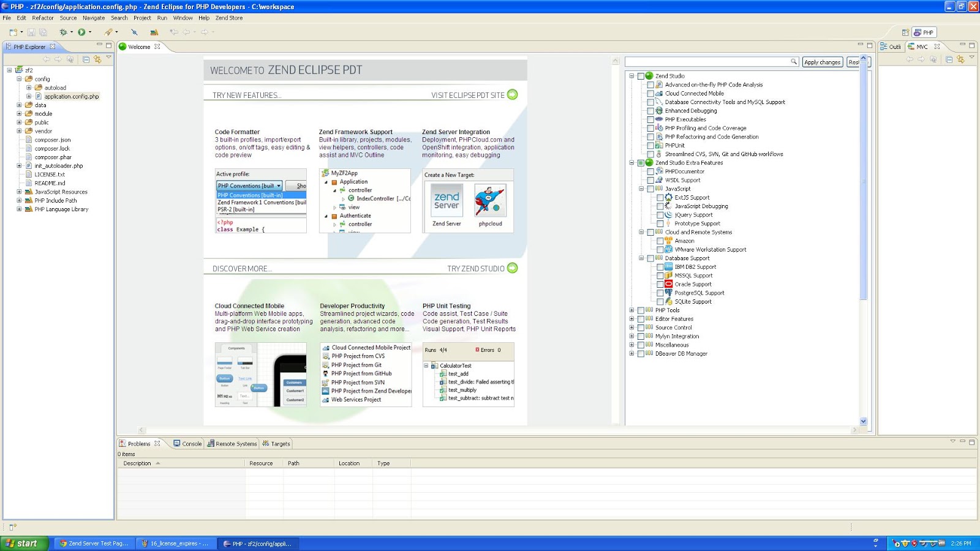Click the Debug bug icon
Image resolution: width=980 pixels, height=551 pixels.
click(x=63, y=32)
